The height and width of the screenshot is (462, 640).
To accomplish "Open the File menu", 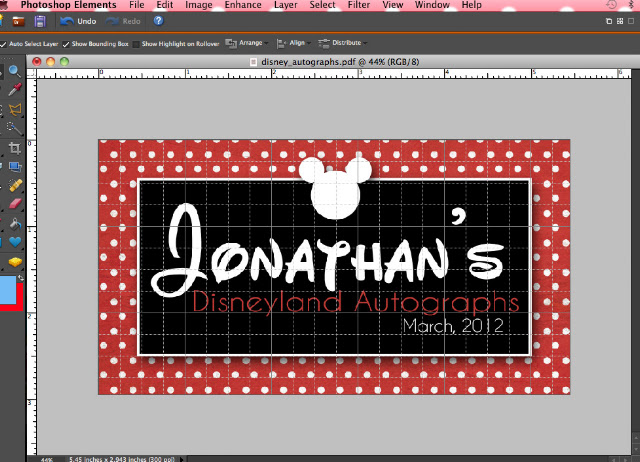I will pos(136,5).
